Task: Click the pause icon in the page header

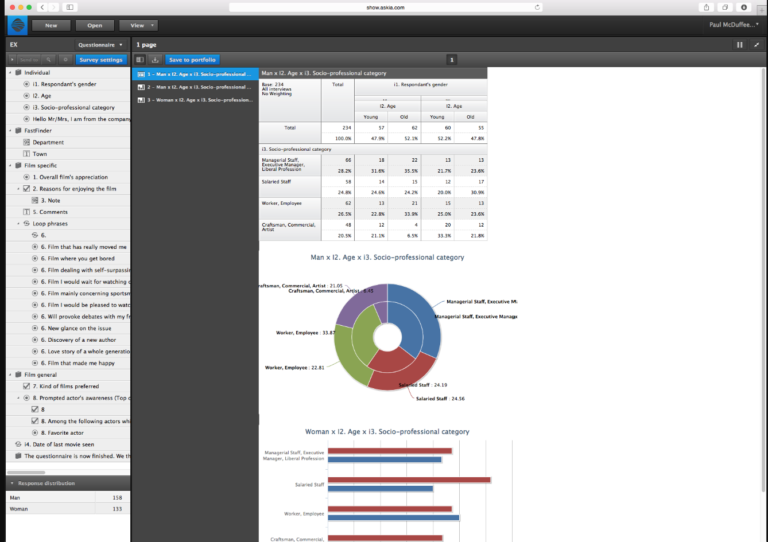Action: pos(740,45)
